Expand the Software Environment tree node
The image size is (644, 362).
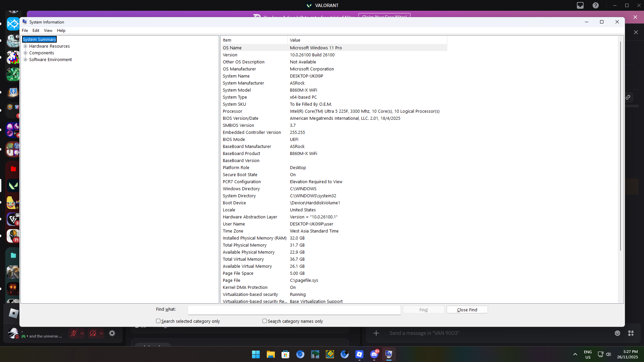coord(26,60)
